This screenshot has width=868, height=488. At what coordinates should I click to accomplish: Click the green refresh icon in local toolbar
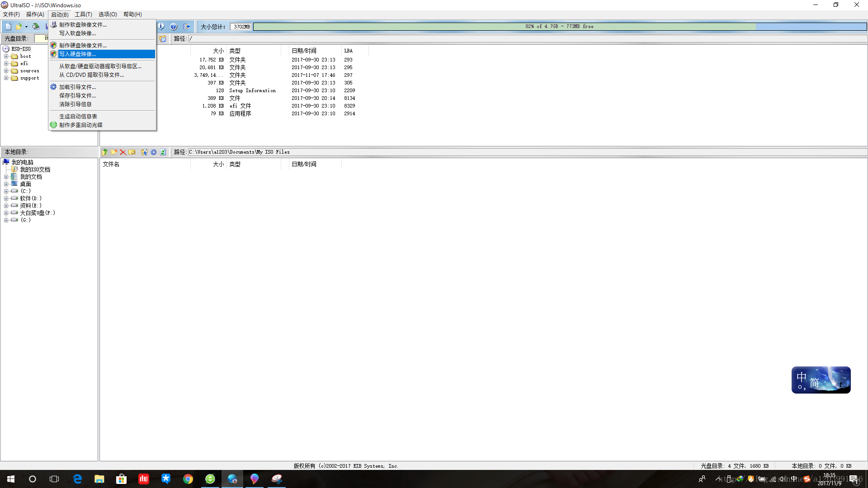coord(163,152)
